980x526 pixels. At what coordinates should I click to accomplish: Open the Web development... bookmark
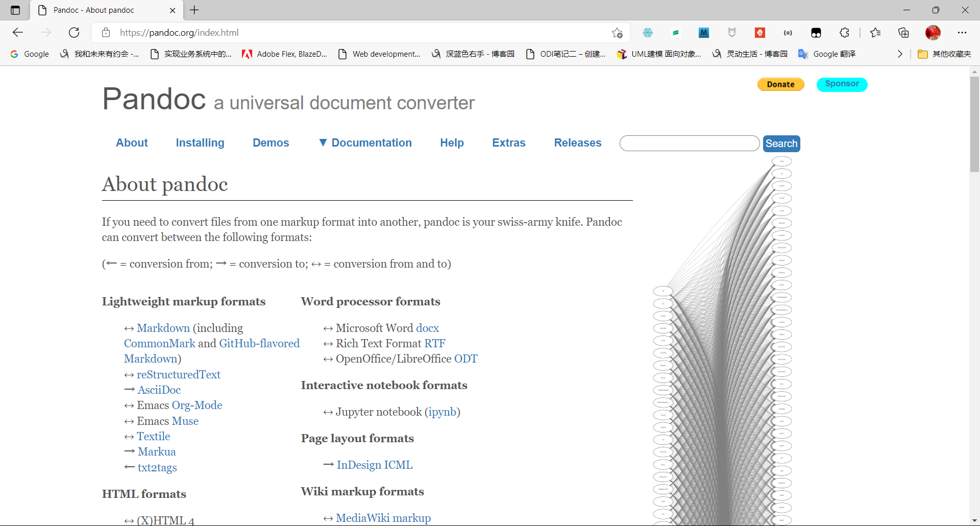coord(379,54)
